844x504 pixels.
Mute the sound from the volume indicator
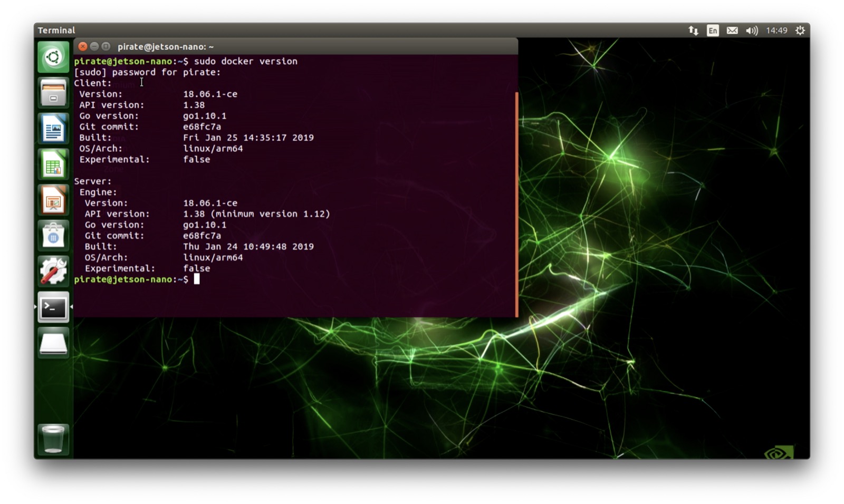coord(752,31)
